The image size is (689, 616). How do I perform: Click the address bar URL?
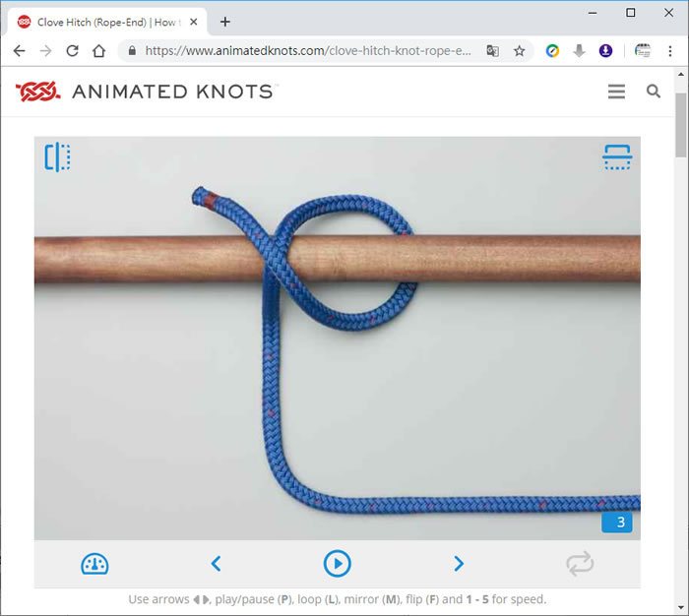click(308, 51)
